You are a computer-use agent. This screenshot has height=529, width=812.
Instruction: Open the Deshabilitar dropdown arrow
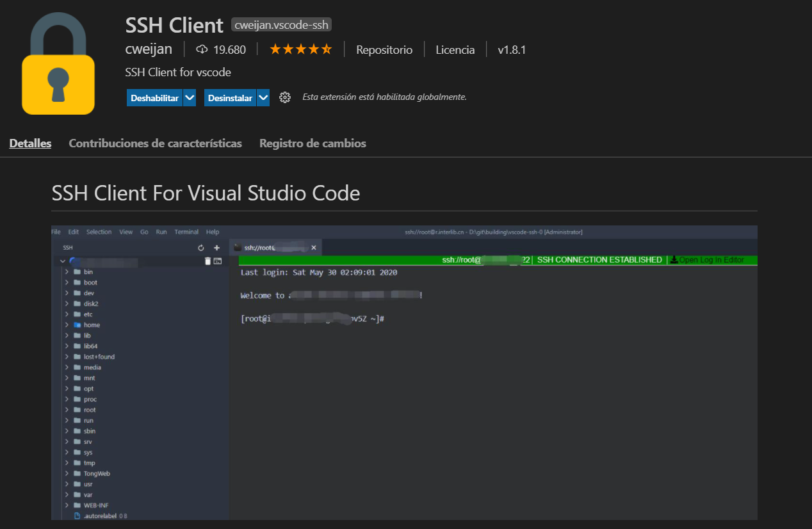click(x=190, y=98)
